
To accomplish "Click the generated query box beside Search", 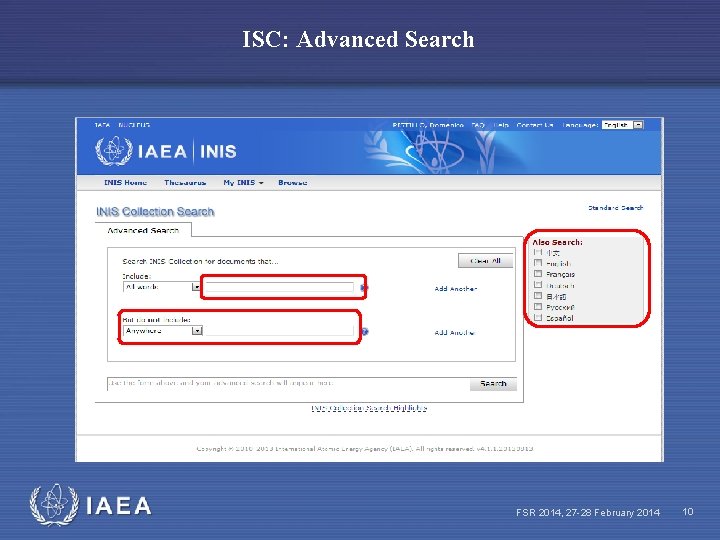I will click(288, 383).
